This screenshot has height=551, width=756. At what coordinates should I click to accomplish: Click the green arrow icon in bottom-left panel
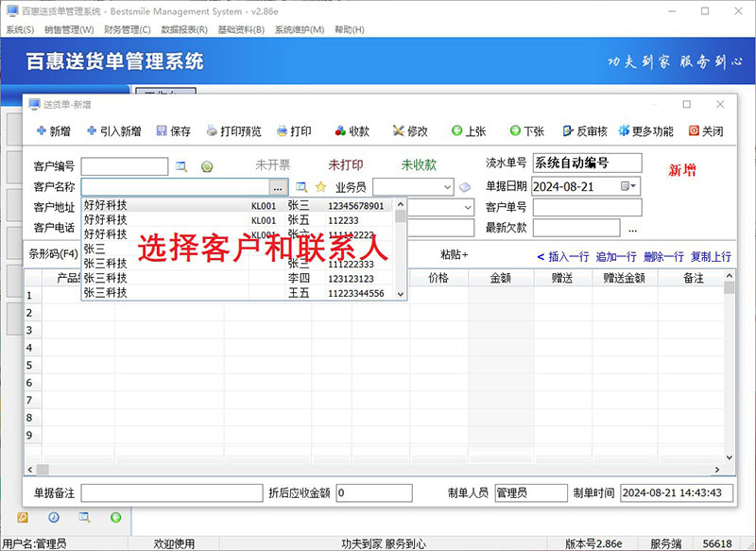tap(115, 517)
